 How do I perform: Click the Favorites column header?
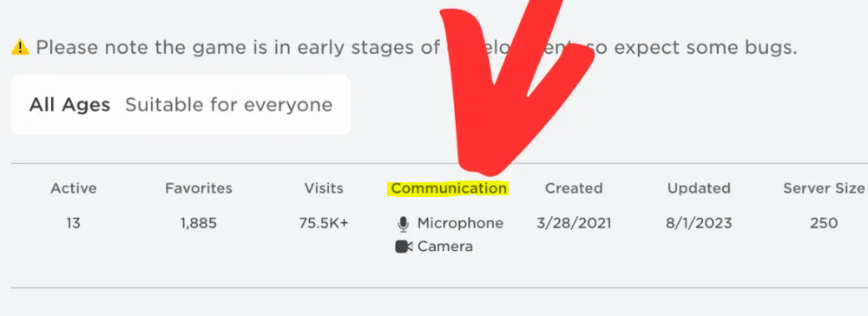[x=199, y=188]
